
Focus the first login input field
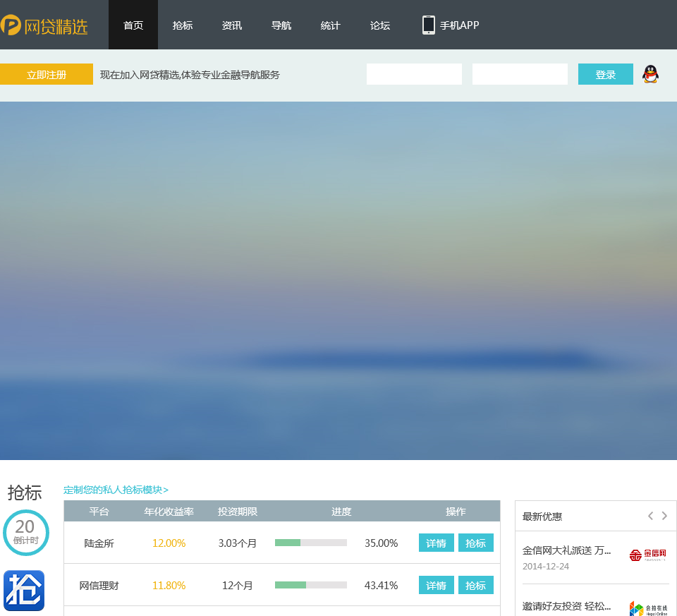414,74
